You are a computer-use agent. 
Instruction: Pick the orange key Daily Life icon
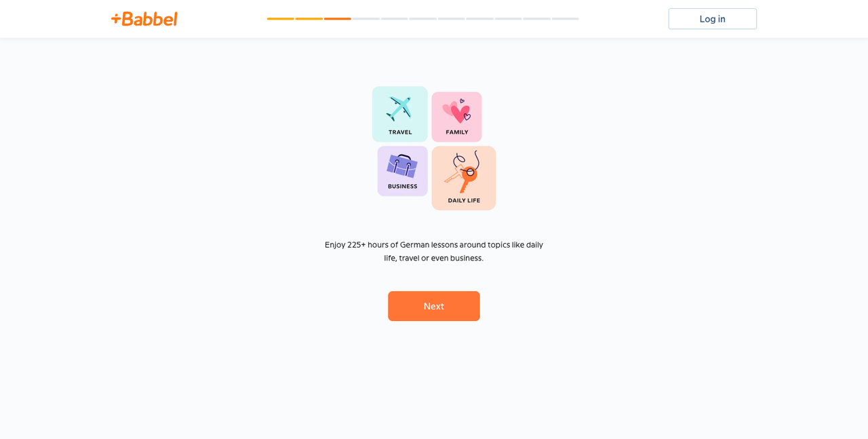click(x=462, y=172)
